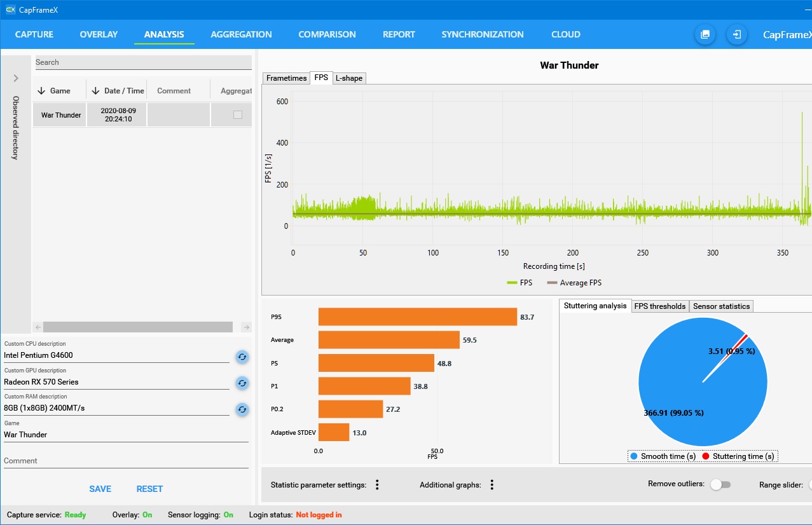Click the Sensor logging On status
Viewport: 812px width, 525px height.
(x=228, y=515)
